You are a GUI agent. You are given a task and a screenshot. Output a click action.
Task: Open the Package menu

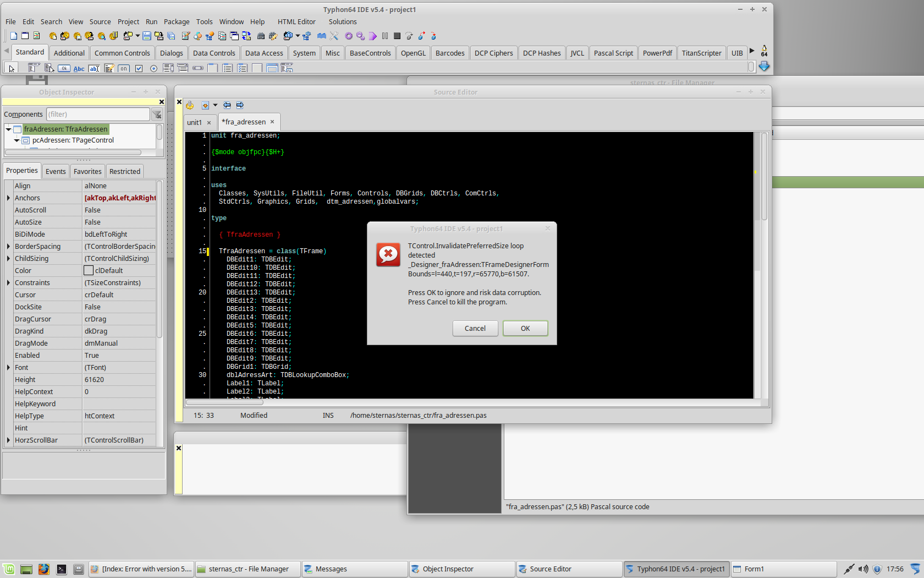177,22
